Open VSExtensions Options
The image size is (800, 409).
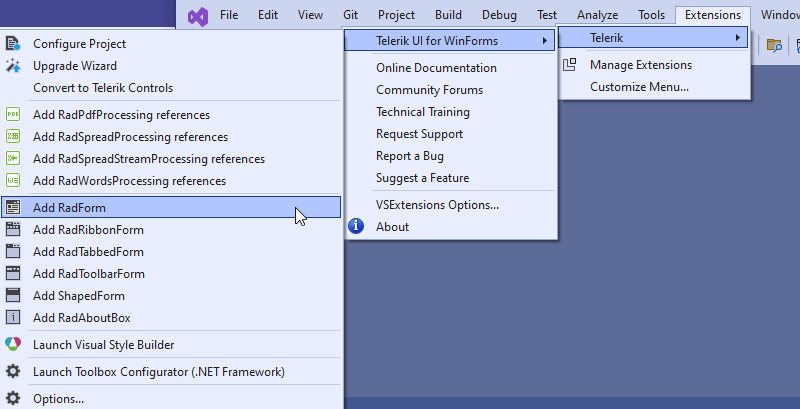coord(437,205)
